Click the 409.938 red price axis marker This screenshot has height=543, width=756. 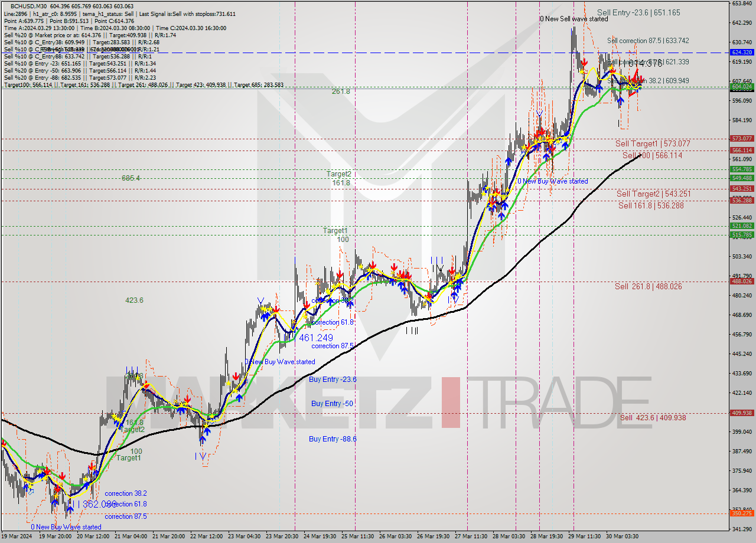tap(742, 413)
